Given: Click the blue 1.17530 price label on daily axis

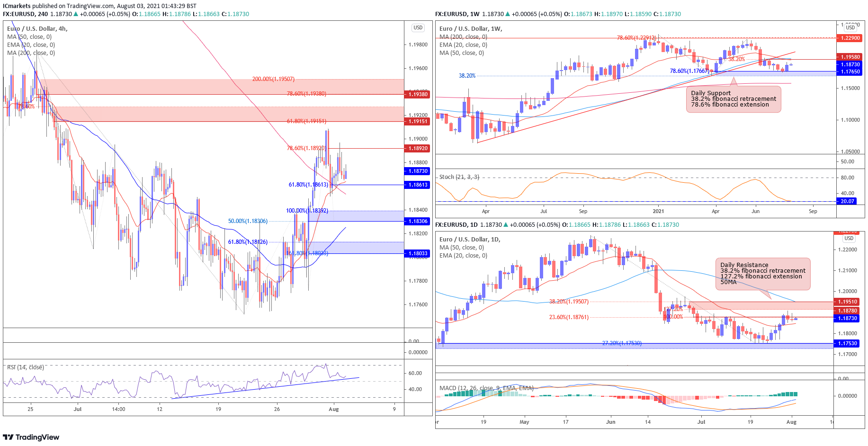Looking at the screenshot, I should [847, 343].
